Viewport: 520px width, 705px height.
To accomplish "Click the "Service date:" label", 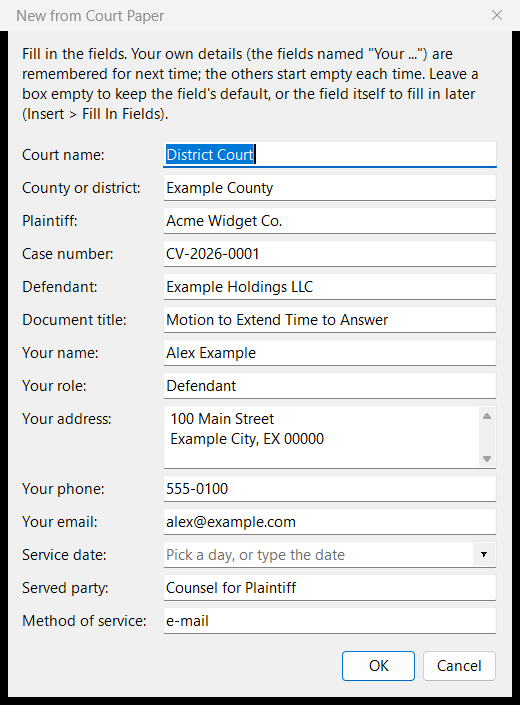I will coord(64,555).
